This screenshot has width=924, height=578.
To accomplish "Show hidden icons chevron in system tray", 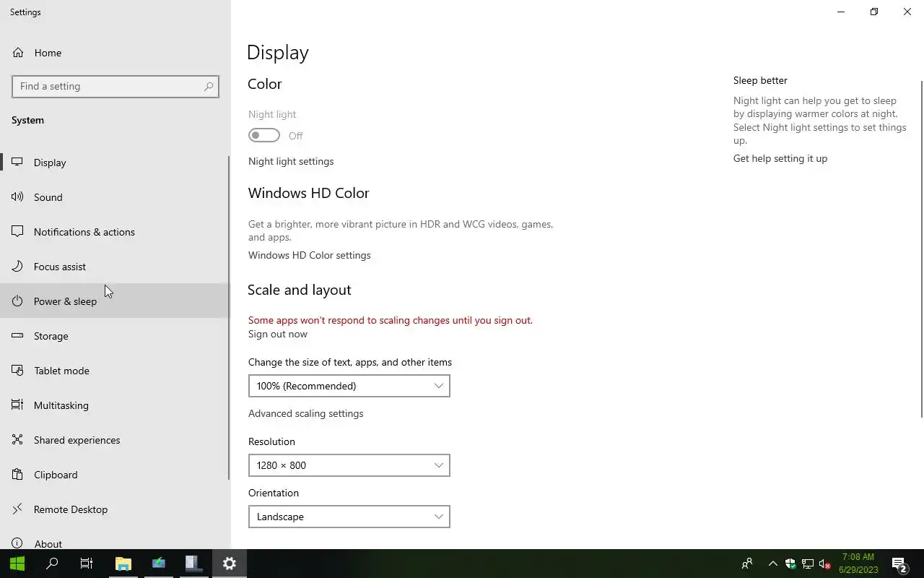I will (x=773, y=564).
